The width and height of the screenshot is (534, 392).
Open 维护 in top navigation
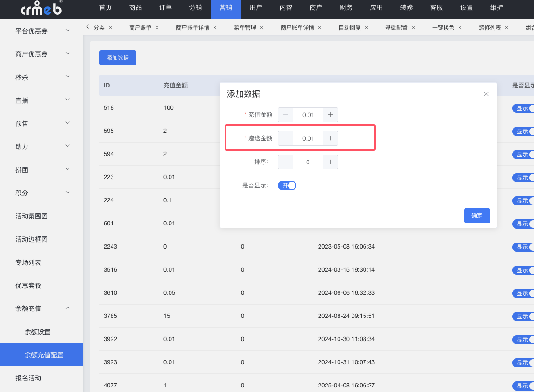coord(496,7)
